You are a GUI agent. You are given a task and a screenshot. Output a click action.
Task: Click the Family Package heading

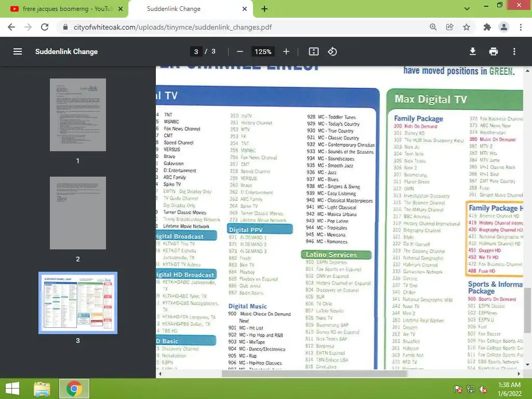tap(418, 118)
